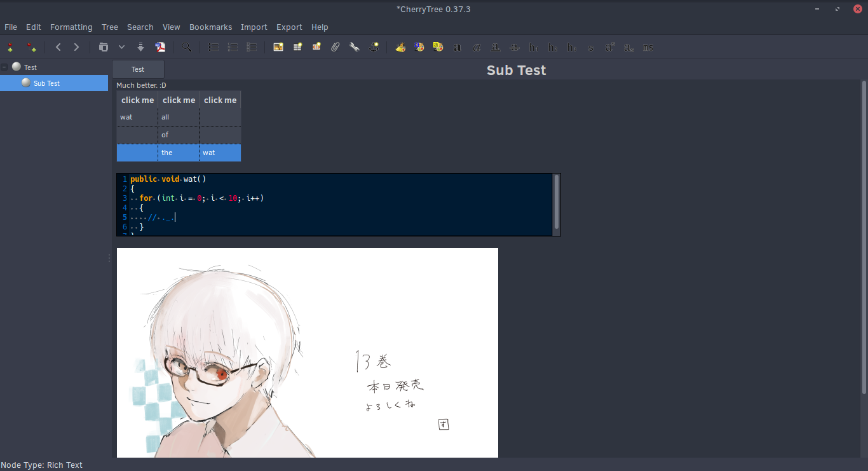868x471 pixels.
Task: Open the Help menu
Action: 320,27
